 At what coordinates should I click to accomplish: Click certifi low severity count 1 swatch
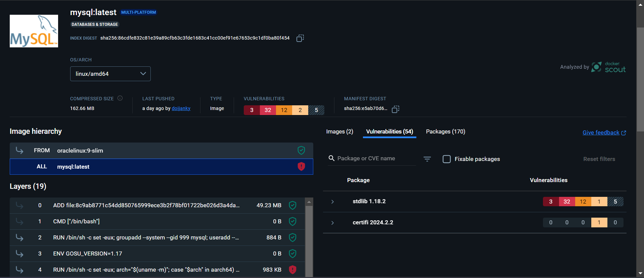[x=599, y=222]
